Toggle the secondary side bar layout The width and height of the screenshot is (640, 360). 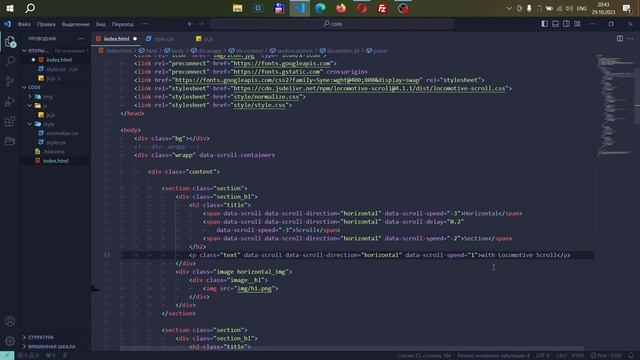567,24
